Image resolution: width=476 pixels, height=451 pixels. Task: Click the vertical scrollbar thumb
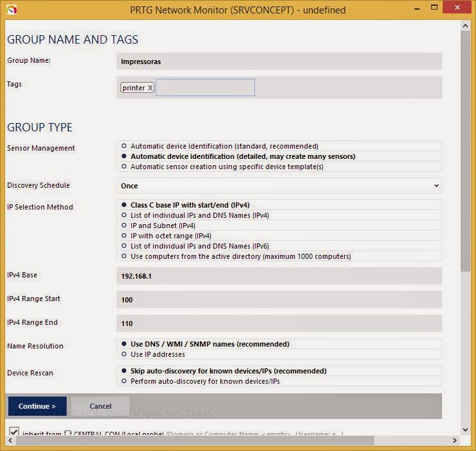click(465, 151)
